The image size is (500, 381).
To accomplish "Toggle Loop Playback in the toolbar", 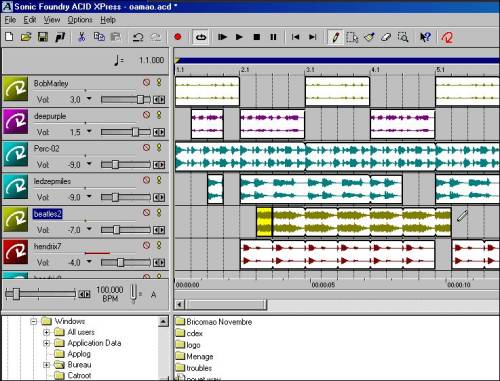I will (x=201, y=37).
